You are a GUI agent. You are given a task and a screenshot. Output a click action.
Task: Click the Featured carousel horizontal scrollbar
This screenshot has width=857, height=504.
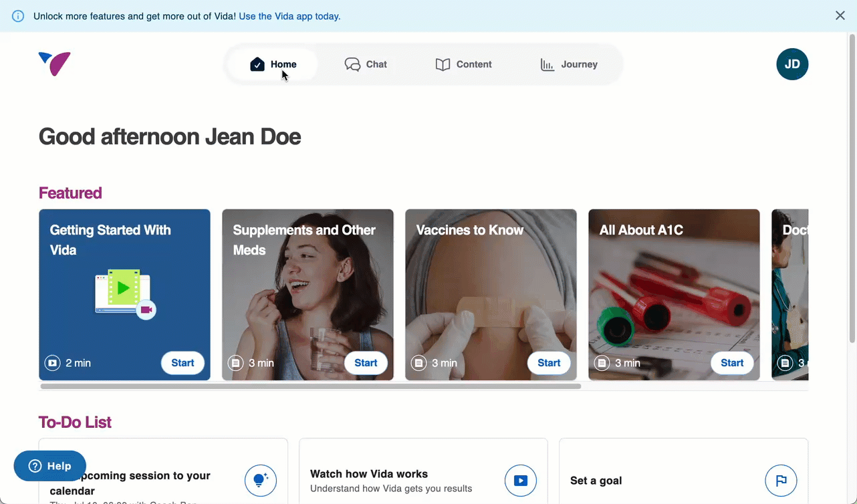click(311, 386)
